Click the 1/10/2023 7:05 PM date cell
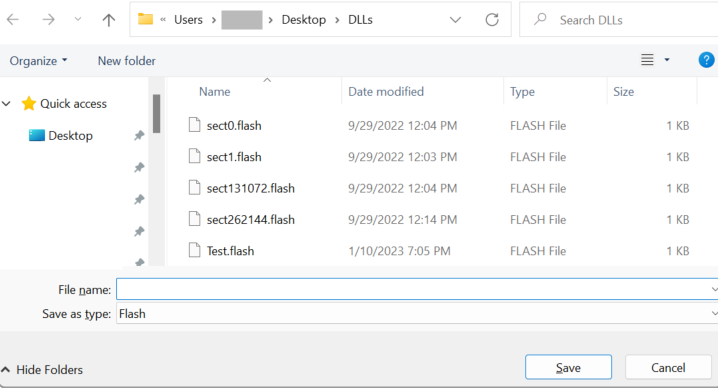Viewport: 718px width, 388px height. [x=399, y=251]
